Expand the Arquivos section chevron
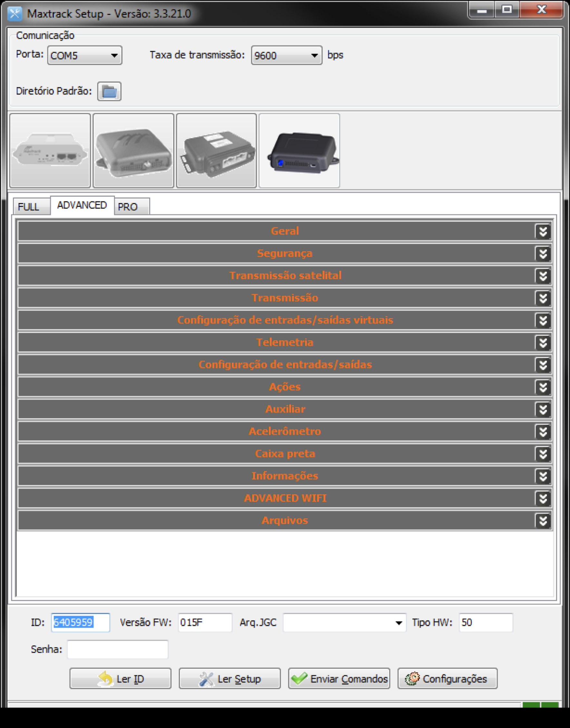This screenshot has height=728, width=570. coord(543,520)
